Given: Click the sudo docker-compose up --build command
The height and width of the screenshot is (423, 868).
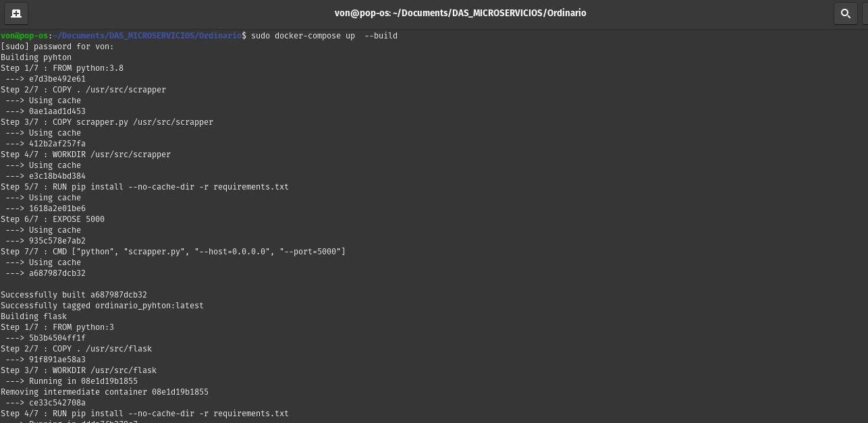Looking at the screenshot, I should coord(324,36).
